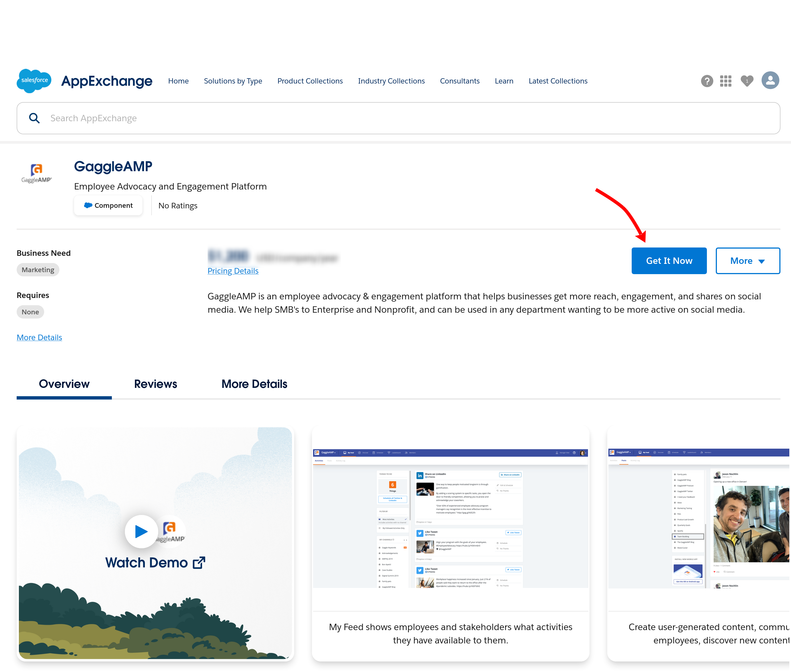The height and width of the screenshot is (672, 791).
Task: View favorites via the heart icon
Action: coord(747,81)
